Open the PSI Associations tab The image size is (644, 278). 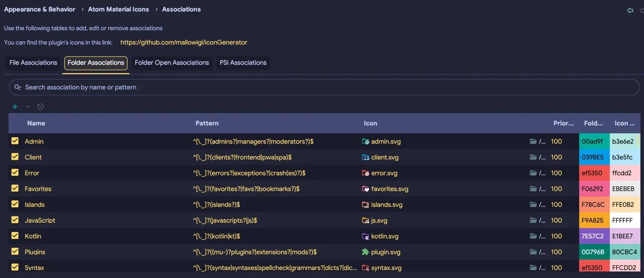[243, 63]
